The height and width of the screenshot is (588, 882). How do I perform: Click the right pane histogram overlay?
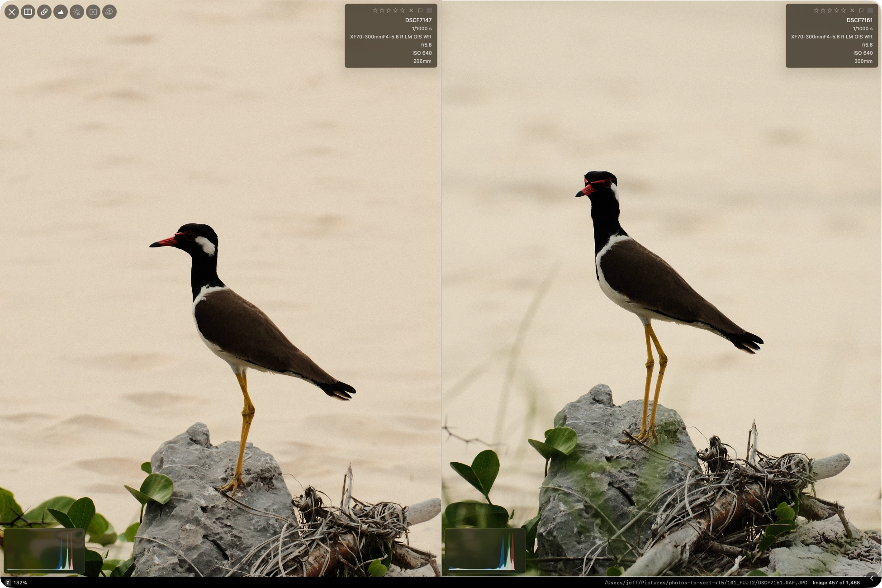tap(485, 550)
